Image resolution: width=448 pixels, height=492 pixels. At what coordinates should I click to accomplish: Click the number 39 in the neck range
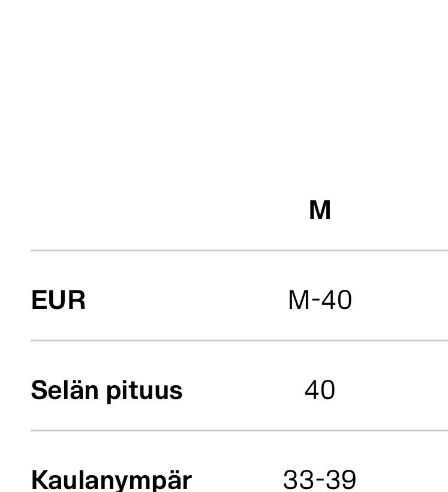tap(341, 479)
